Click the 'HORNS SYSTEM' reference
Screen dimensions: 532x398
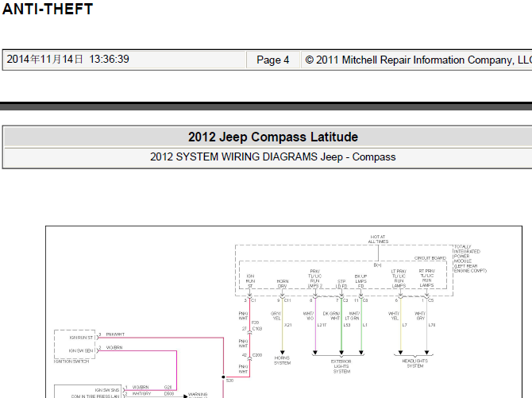tap(283, 361)
